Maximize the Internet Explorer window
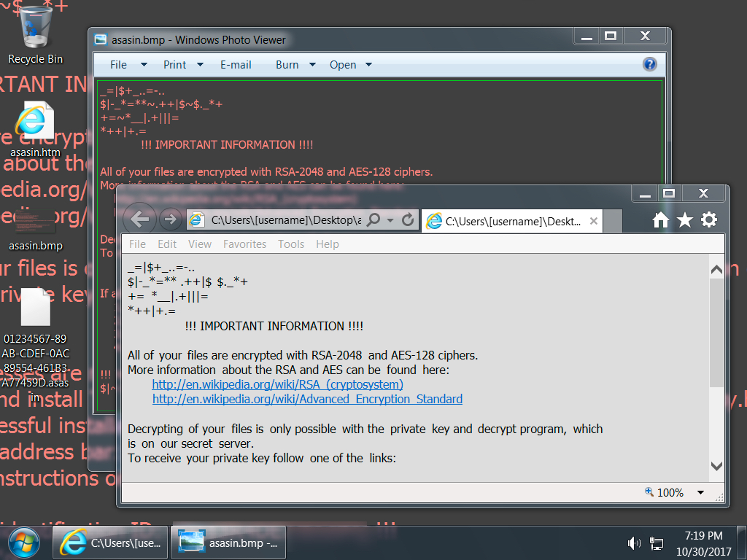Viewport: 747px width, 560px height. 669,193
